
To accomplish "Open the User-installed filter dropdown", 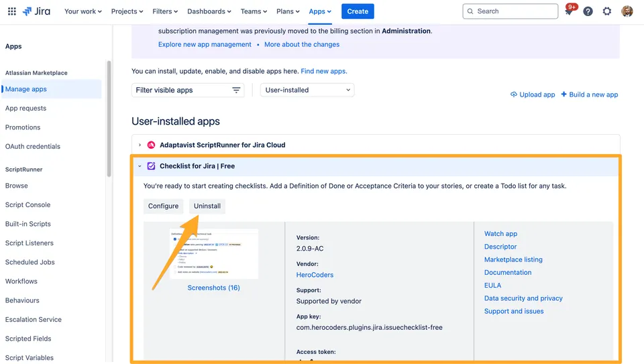I will point(307,90).
